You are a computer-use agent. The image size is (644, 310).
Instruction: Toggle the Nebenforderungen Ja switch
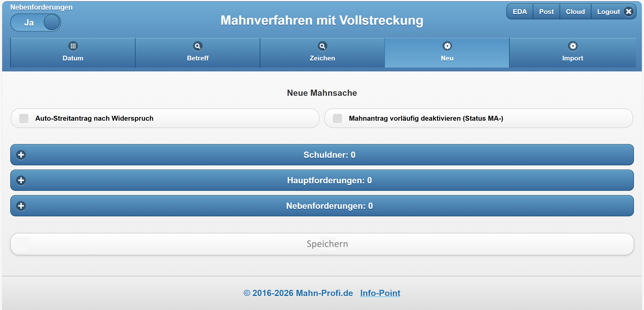click(35, 23)
